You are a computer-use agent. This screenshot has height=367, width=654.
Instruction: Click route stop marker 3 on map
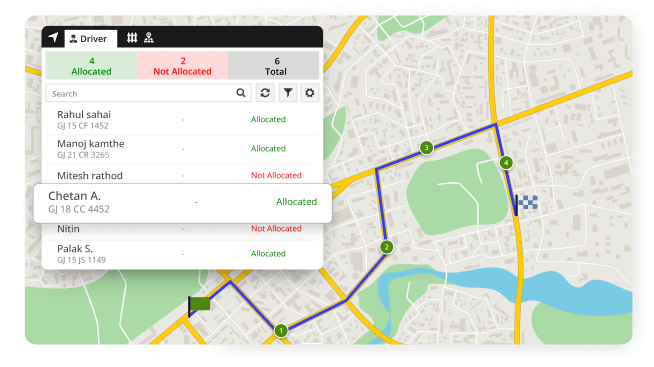point(426,147)
